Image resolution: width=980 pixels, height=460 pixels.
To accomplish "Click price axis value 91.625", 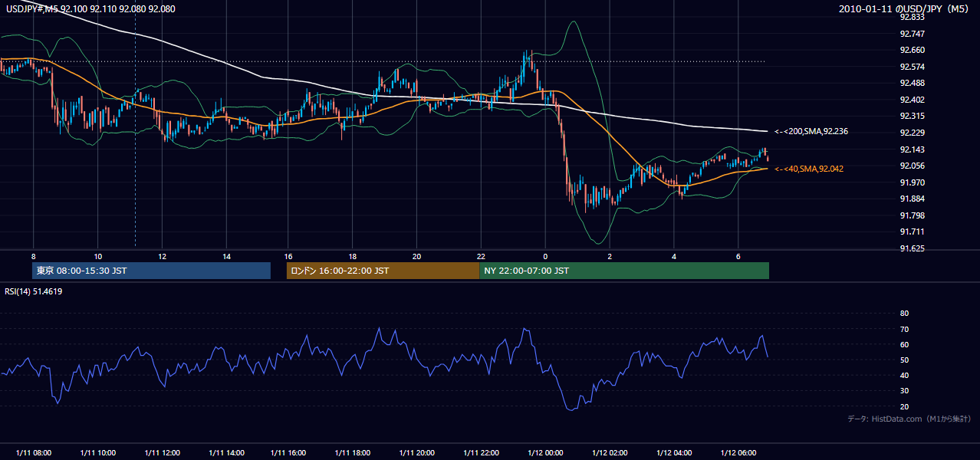I will click(912, 248).
